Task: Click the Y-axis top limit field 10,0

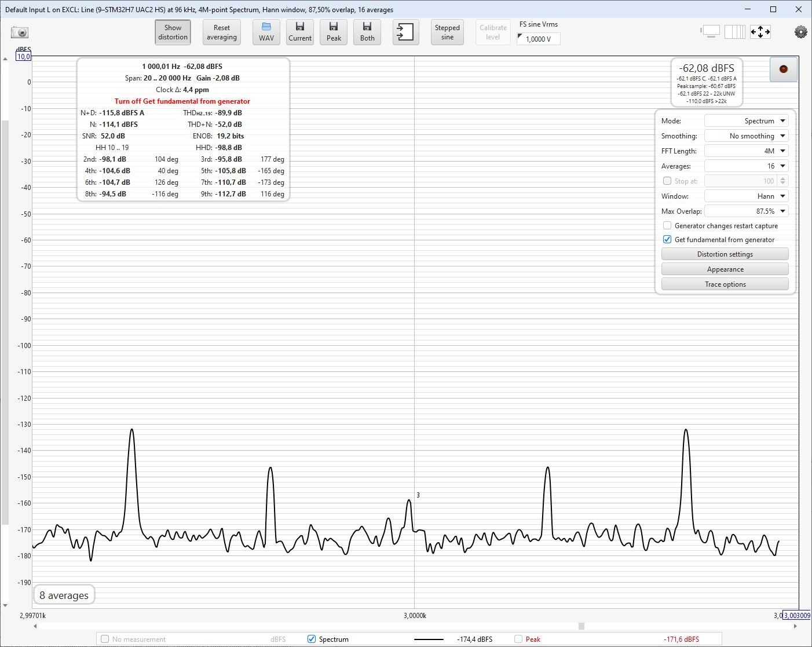Action: (23, 56)
